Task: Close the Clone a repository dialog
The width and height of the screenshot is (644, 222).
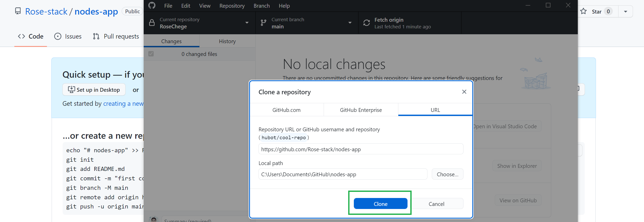Action: 464,92
